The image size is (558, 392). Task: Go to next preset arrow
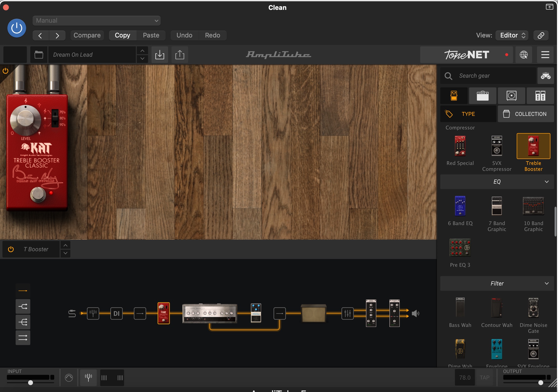(57, 36)
